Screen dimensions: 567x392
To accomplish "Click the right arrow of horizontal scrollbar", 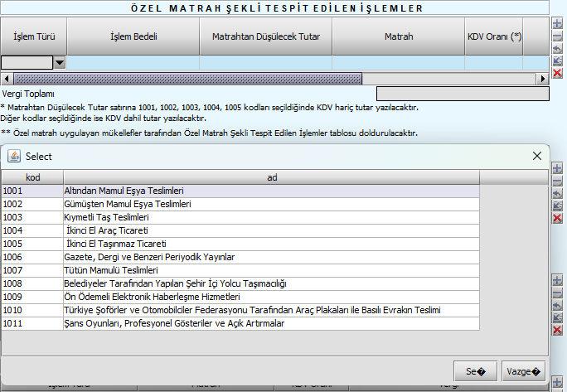I will (x=542, y=79).
